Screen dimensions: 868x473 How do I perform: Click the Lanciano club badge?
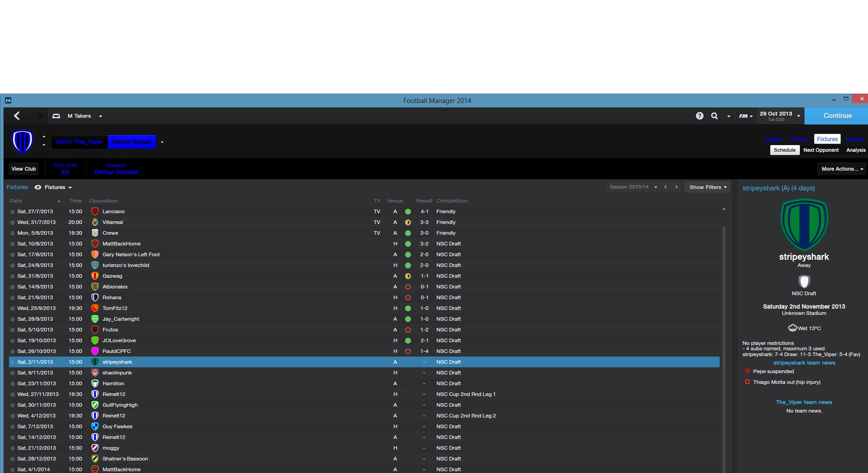coord(95,211)
